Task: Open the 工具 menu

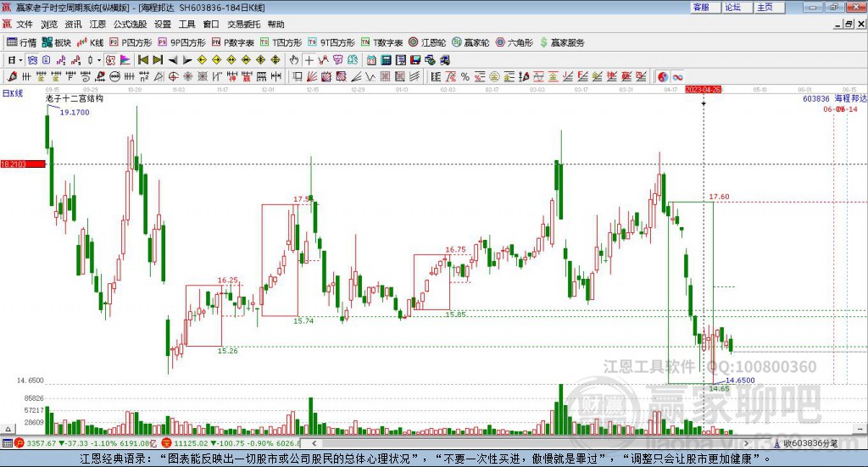Action: coord(186,25)
